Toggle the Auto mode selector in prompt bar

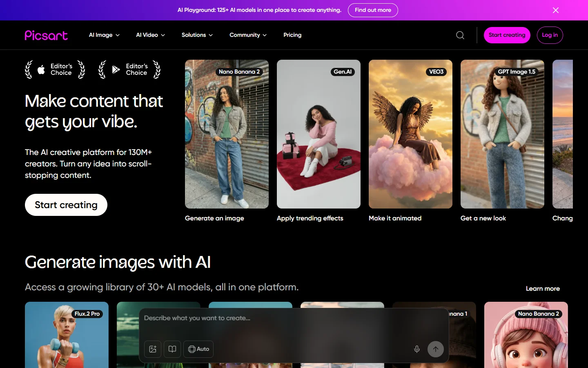(198, 349)
